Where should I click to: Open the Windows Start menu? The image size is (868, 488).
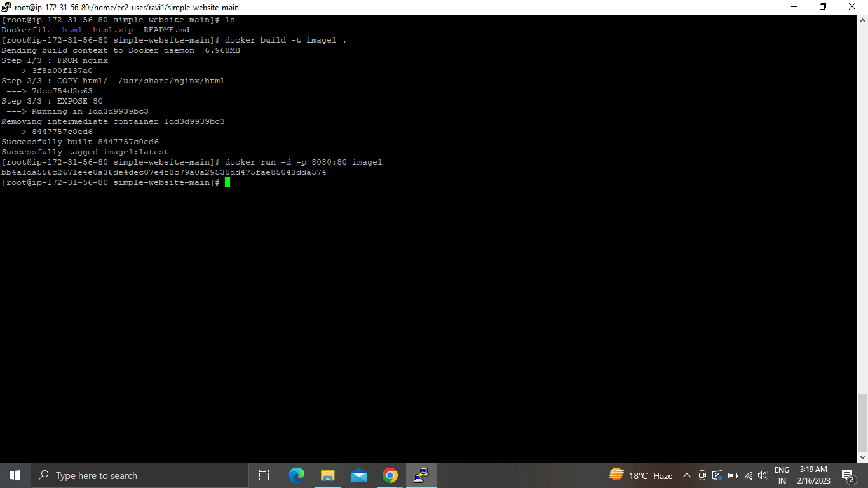pos(15,475)
